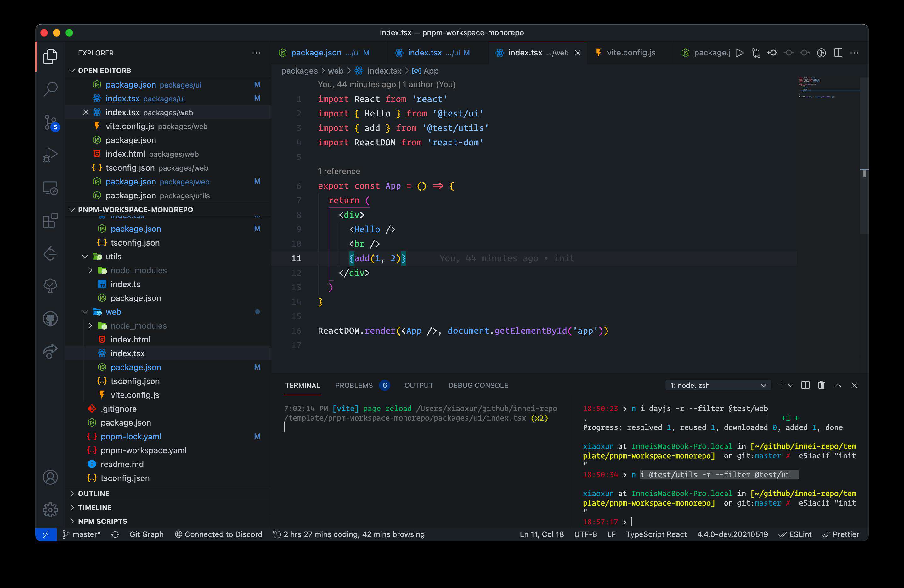Switch to vite.config.js tab
The height and width of the screenshot is (588, 904).
[630, 53]
